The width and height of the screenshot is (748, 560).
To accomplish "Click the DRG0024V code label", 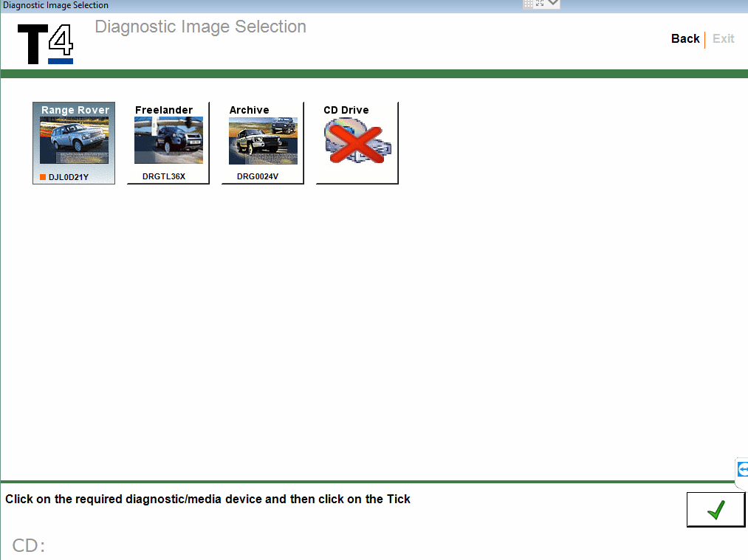I will click(258, 176).
